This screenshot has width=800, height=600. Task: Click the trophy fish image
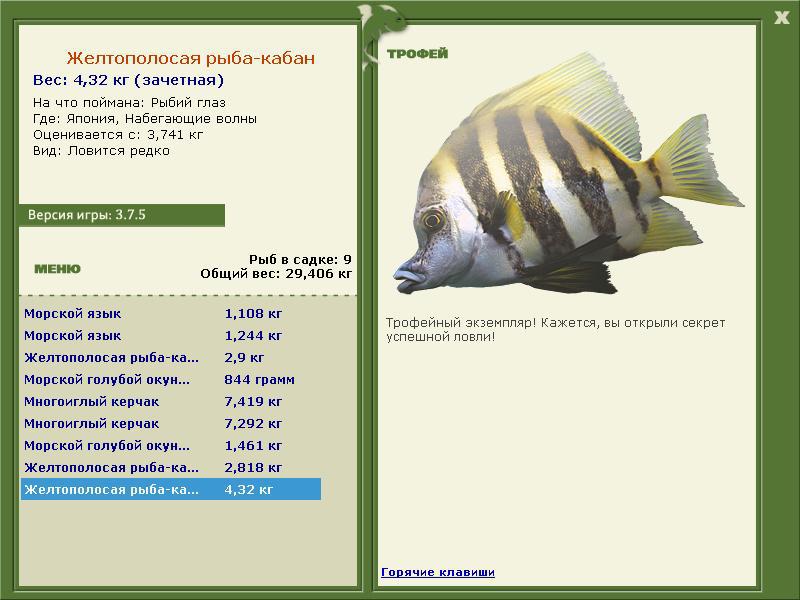568,173
